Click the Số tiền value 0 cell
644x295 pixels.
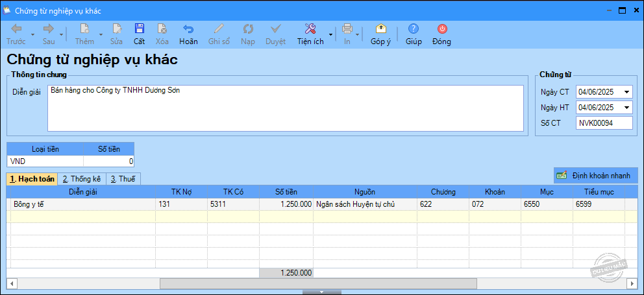point(109,161)
